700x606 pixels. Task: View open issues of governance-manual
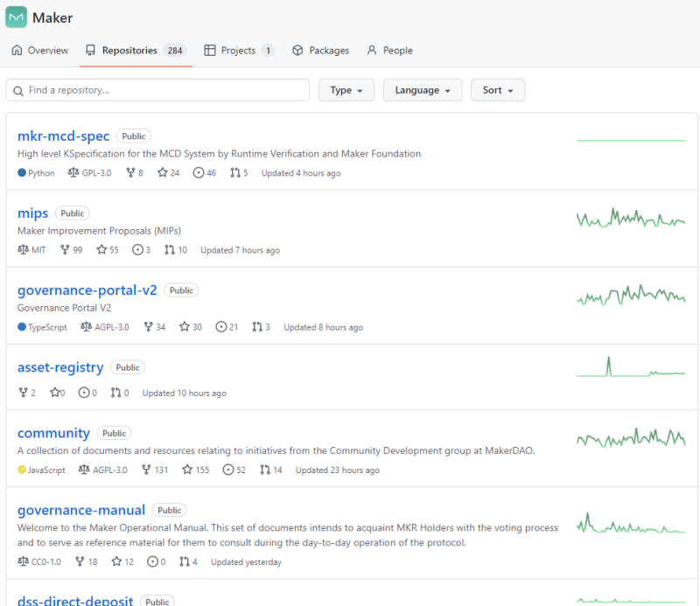pos(157,561)
